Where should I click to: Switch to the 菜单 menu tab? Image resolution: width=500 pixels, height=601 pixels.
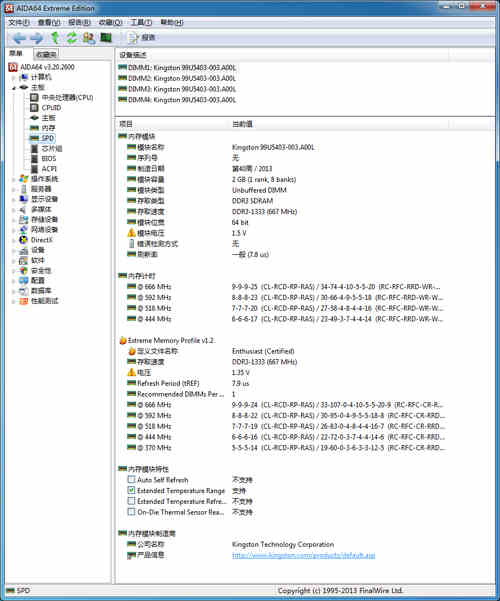(16, 54)
